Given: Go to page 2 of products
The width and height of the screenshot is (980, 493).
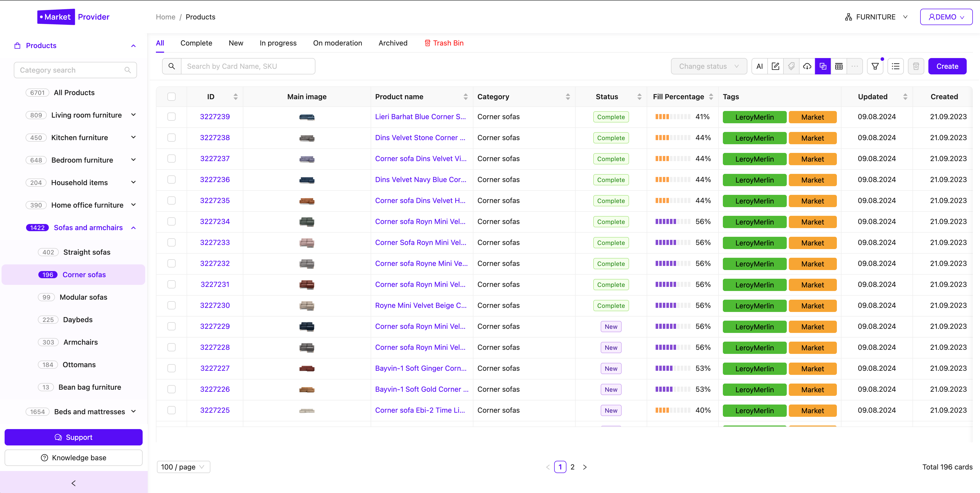Looking at the screenshot, I should tap(573, 467).
